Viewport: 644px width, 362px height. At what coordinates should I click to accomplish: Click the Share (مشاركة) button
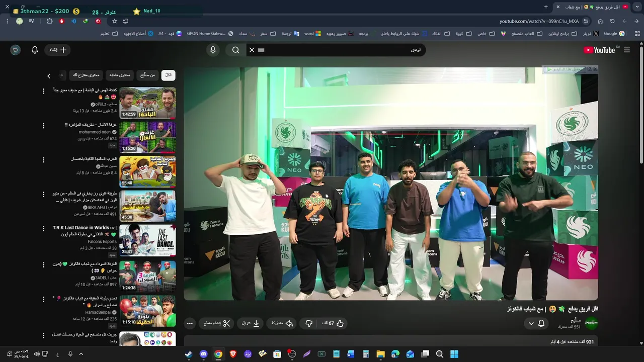282,323
